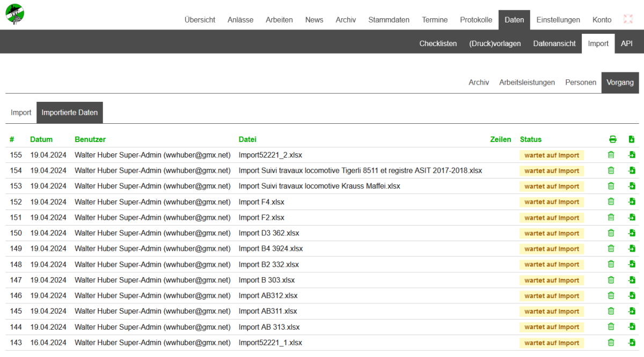Click trash icon for Krauss Maffei import
Image resolution: width=644 pixels, height=357 pixels.
tap(611, 186)
